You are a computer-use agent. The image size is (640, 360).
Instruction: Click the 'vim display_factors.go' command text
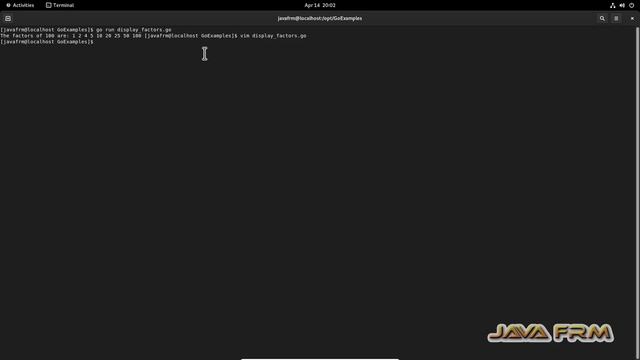[273, 36]
